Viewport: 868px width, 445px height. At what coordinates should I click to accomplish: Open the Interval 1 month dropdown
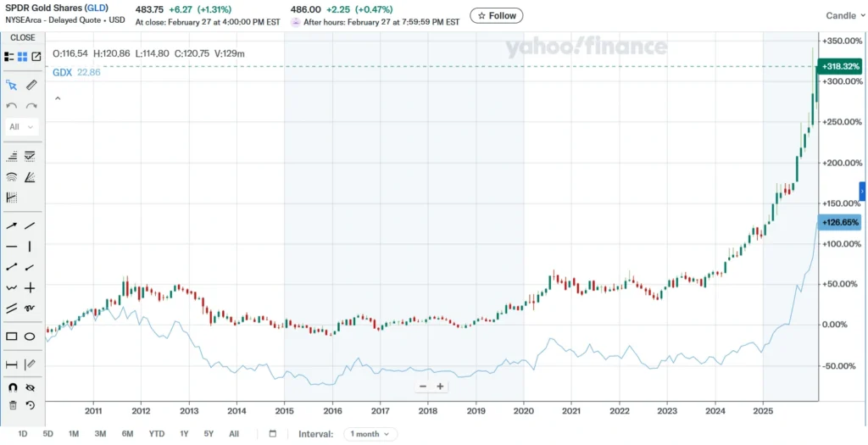click(x=370, y=434)
